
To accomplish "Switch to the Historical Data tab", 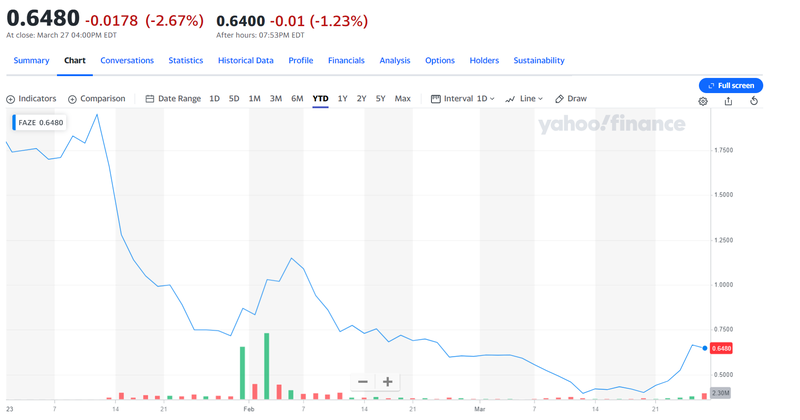I will pos(245,60).
